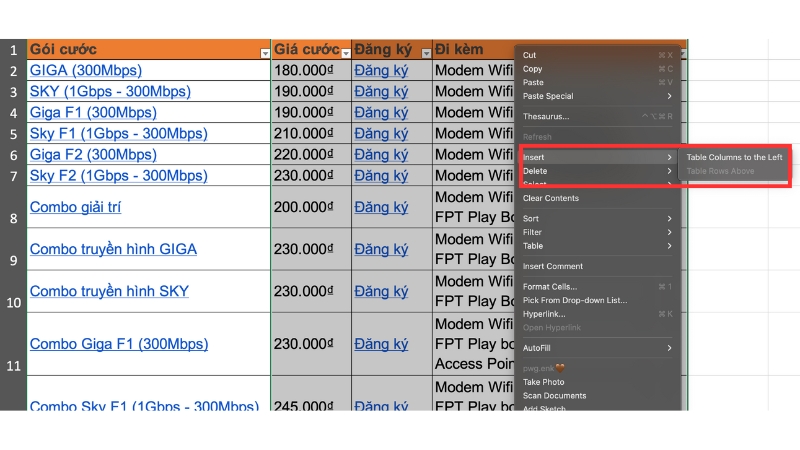Open Combo truyền hình SKY link
The width and height of the screenshot is (800, 450).
[x=109, y=291]
